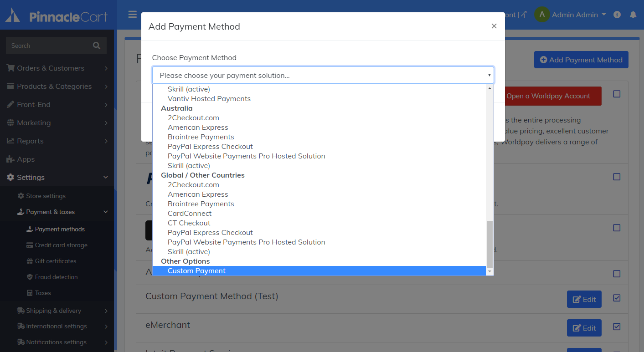644x352 pixels.
Task: Click the dropdown list scroll-down arrow
Action: (x=490, y=271)
